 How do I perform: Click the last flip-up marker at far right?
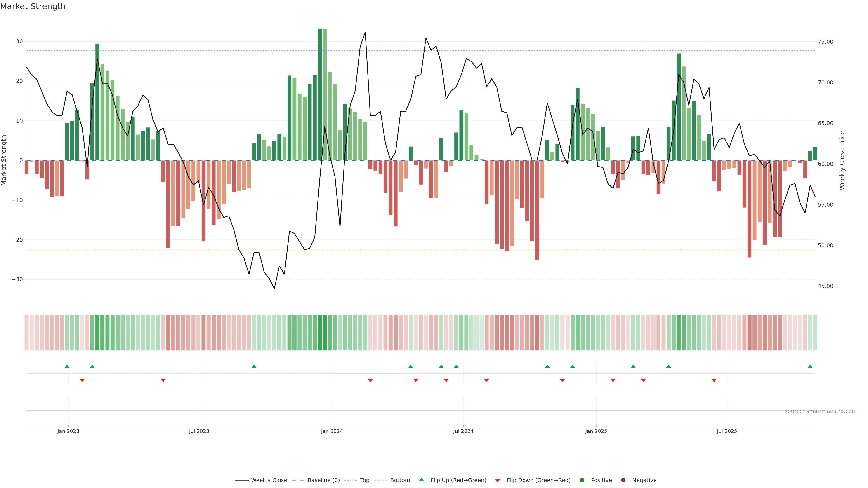(x=810, y=366)
